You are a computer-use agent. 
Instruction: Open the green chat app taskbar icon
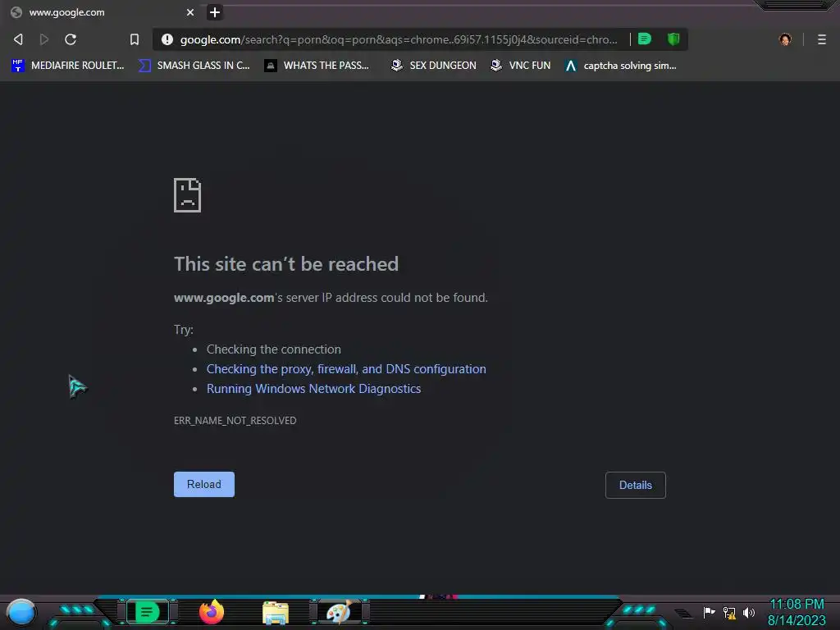(x=148, y=612)
